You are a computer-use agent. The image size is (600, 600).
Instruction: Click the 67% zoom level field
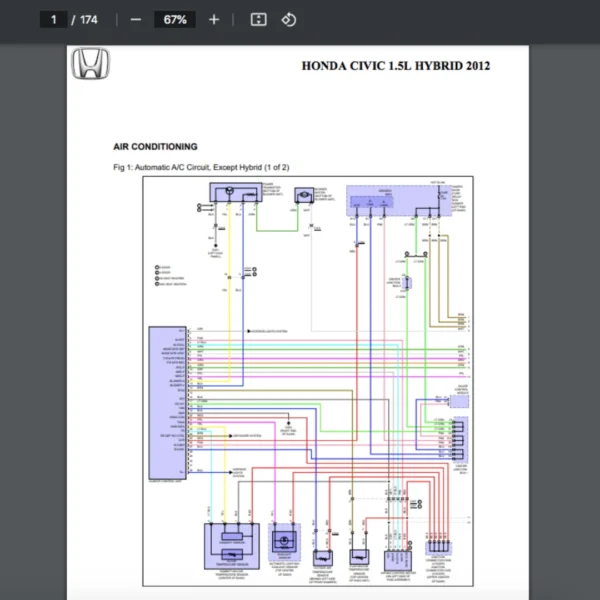click(174, 20)
